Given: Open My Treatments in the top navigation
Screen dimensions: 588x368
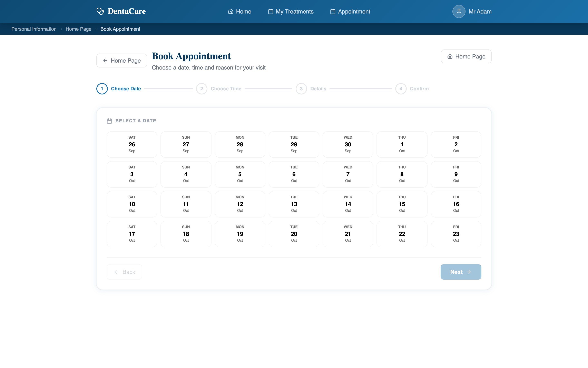Looking at the screenshot, I should coord(291,11).
